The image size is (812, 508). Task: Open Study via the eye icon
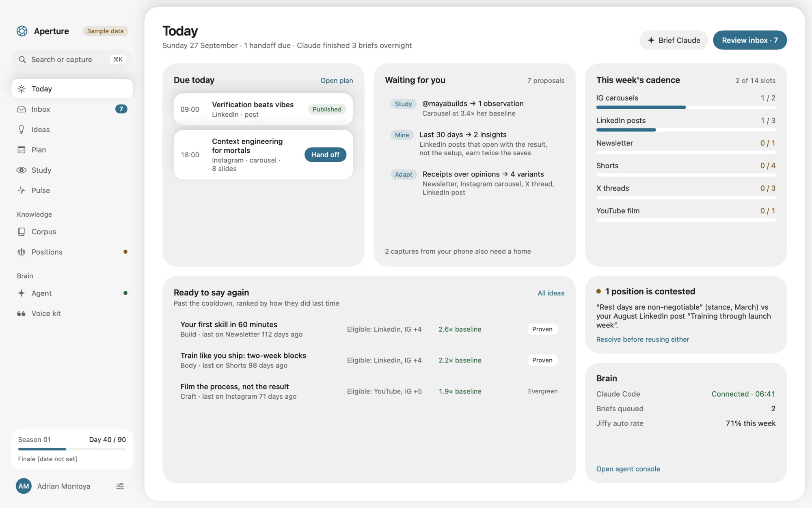pyautogui.click(x=22, y=170)
